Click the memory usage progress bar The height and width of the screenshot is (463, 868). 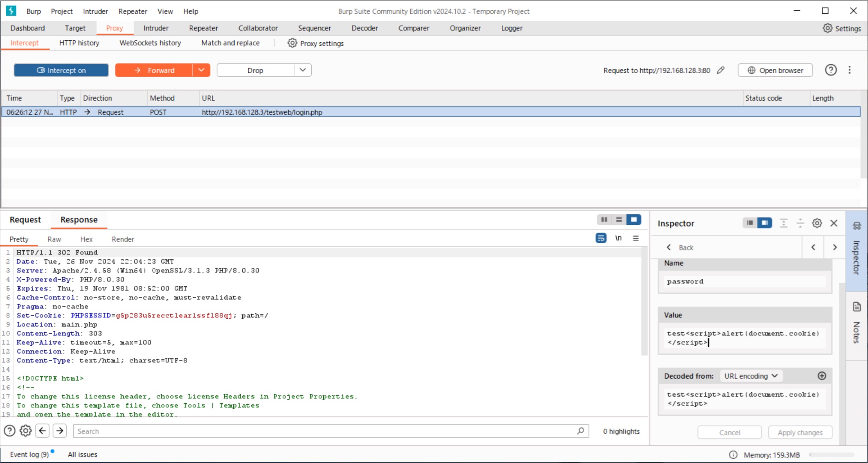click(x=832, y=455)
